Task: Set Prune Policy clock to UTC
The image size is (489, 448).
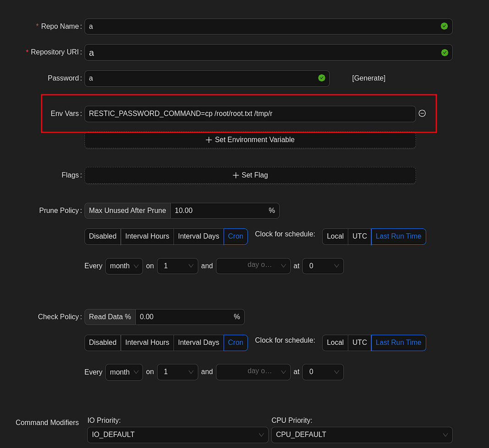Action: tap(360, 237)
